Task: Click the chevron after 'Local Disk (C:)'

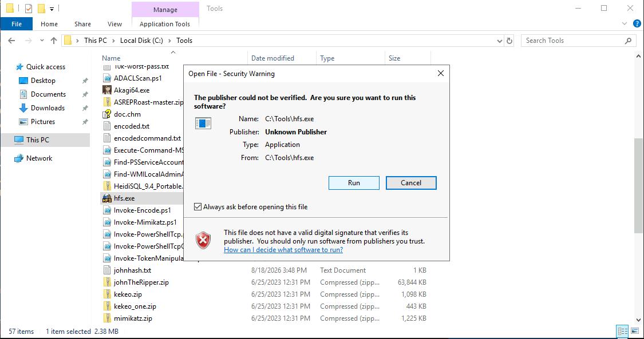Action: click(x=169, y=41)
